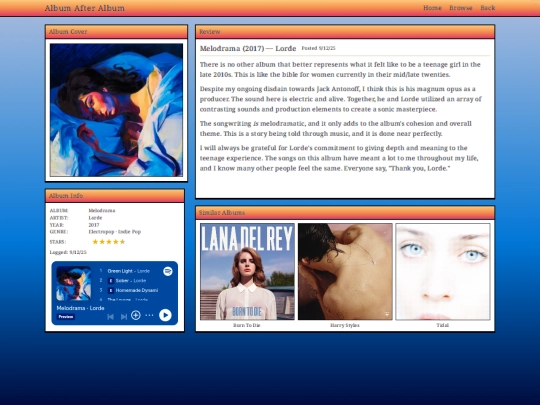The height and width of the screenshot is (405, 540).
Task: Click the Melodrama (2017) — Lorde review heading
Action: [x=248, y=48]
